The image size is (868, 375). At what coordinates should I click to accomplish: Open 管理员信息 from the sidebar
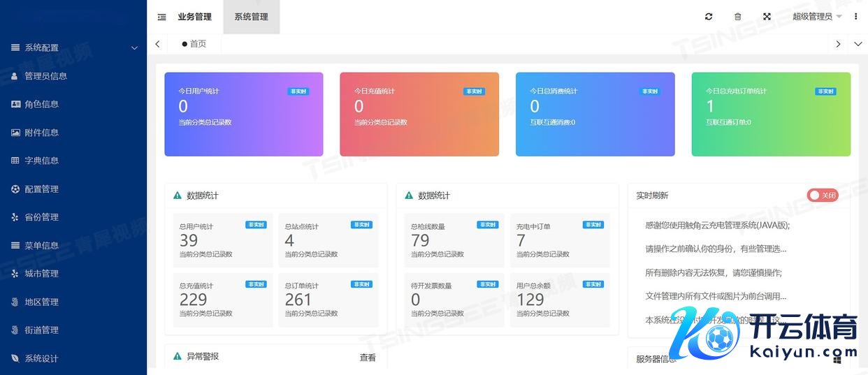[x=45, y=76]
